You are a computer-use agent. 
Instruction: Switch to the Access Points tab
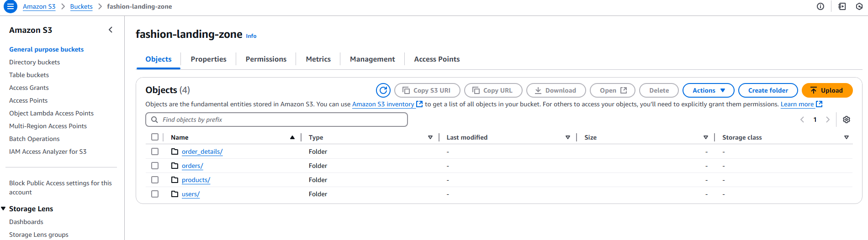437,59
